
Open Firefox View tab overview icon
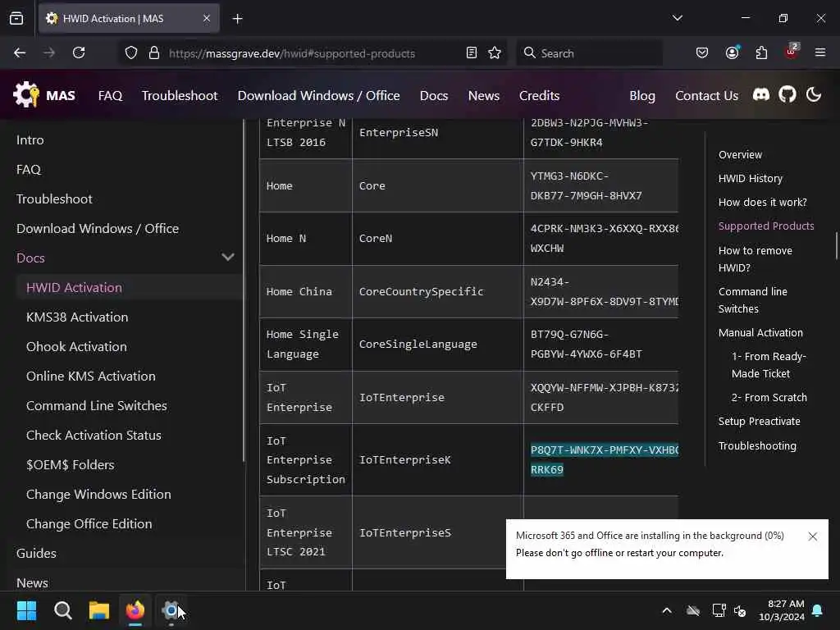click(16, 18)
